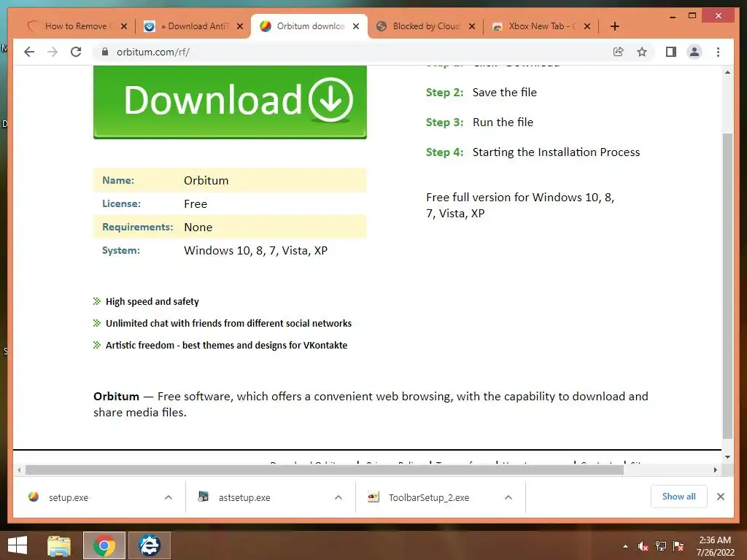Show hidden system tray icons
This screenshot has height=560, width=747.
pyautogui.click(x=625, y=546)
